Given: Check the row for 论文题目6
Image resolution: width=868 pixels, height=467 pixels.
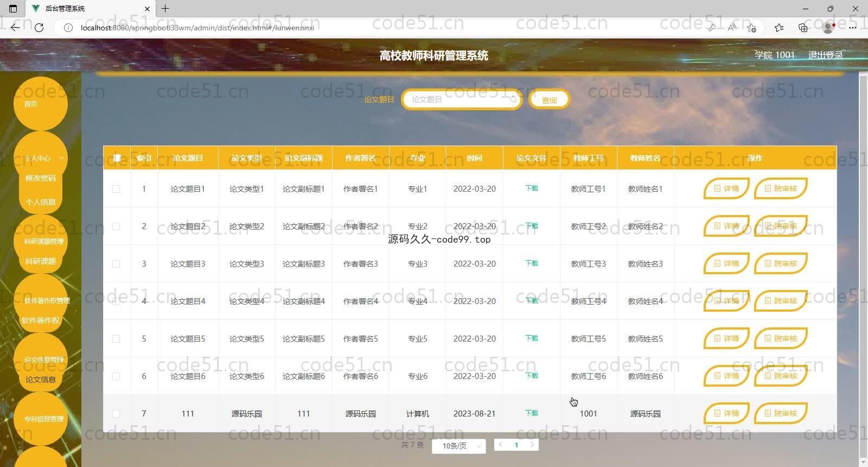Looking at the screenshot, I should pyautogui.click(x=116, y=376).
